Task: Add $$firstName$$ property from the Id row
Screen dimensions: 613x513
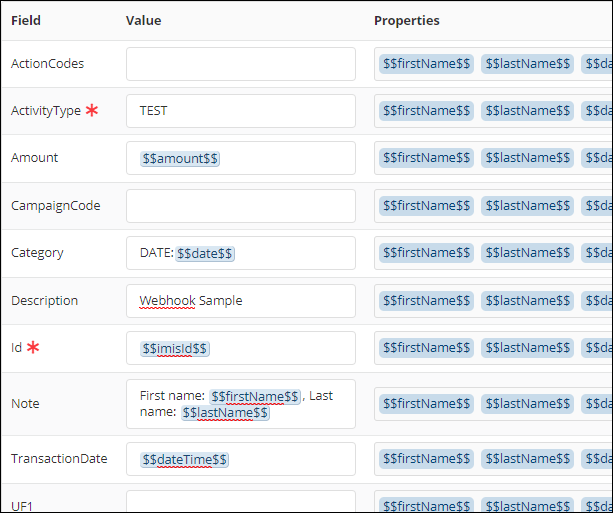Action: 426,348
